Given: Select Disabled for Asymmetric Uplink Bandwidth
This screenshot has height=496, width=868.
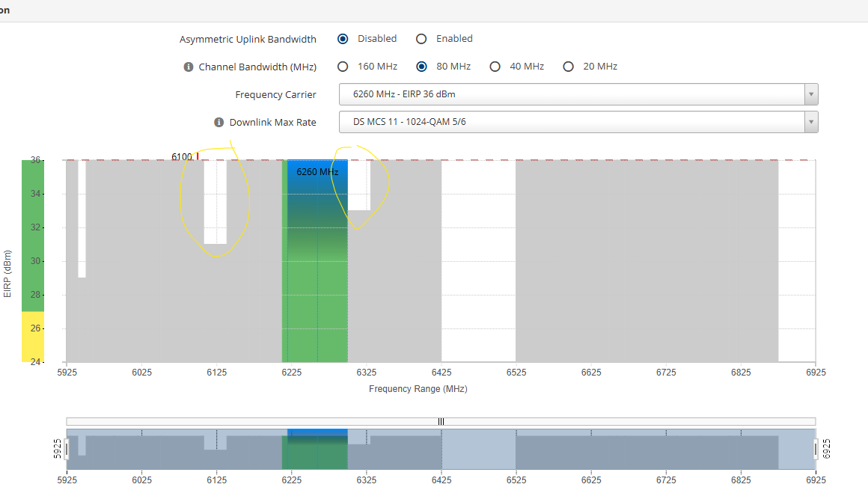Looking at the screenshot, I should 343,39.
